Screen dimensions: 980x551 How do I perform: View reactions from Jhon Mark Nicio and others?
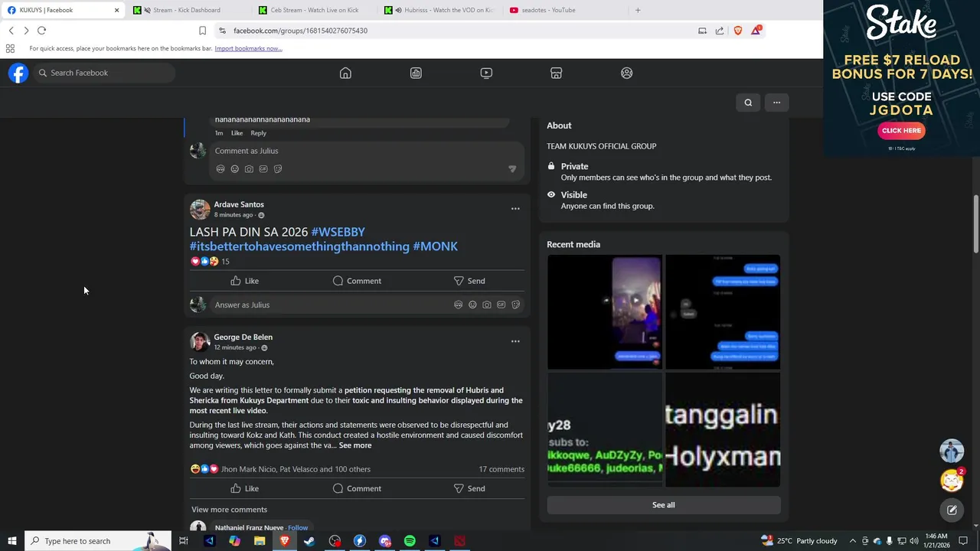(x=296, y=469)
